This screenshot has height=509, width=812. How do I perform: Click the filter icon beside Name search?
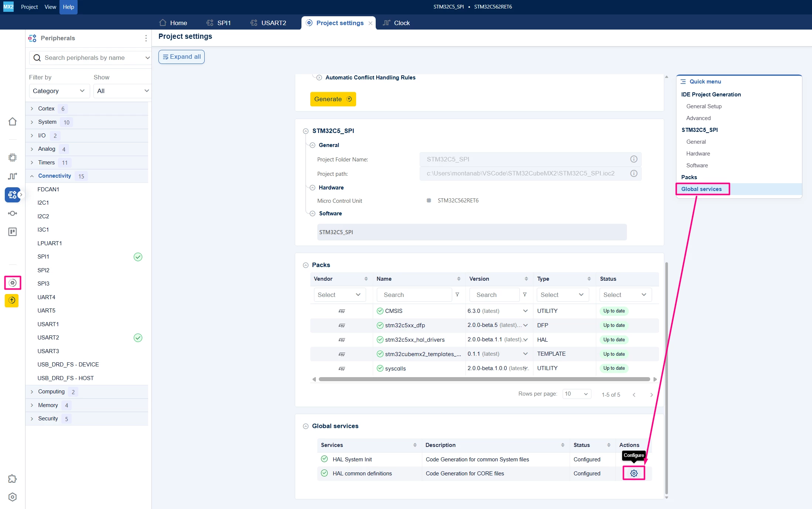(457, 295)
